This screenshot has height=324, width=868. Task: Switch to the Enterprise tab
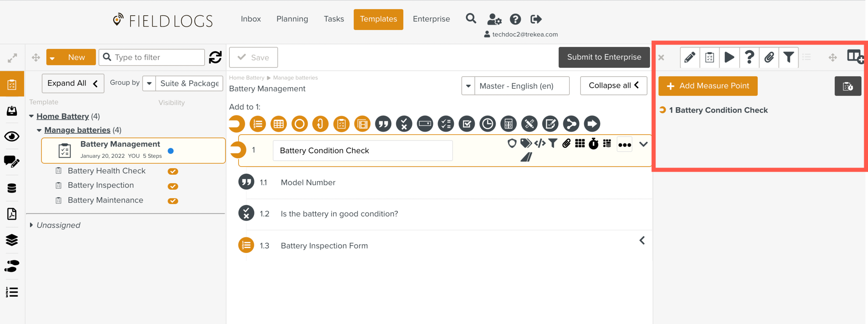tap(431, 19)
